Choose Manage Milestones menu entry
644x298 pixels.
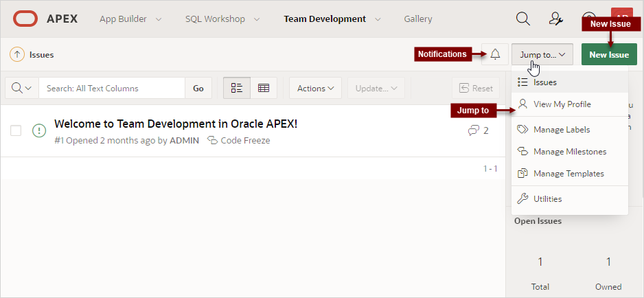570,152
